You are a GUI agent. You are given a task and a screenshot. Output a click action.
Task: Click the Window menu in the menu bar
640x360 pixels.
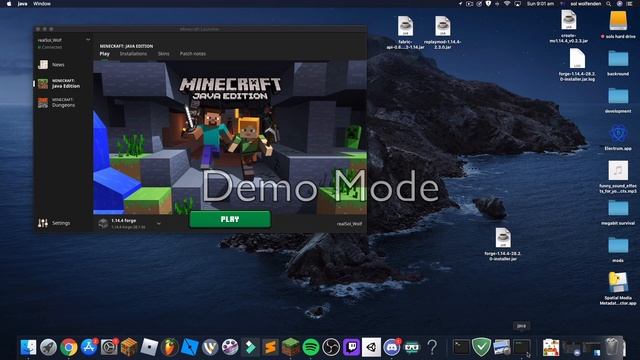(42, 4)
